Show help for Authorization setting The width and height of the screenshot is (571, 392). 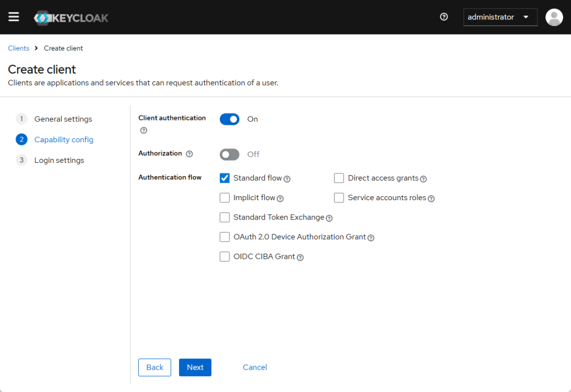[x=190, y=154]
